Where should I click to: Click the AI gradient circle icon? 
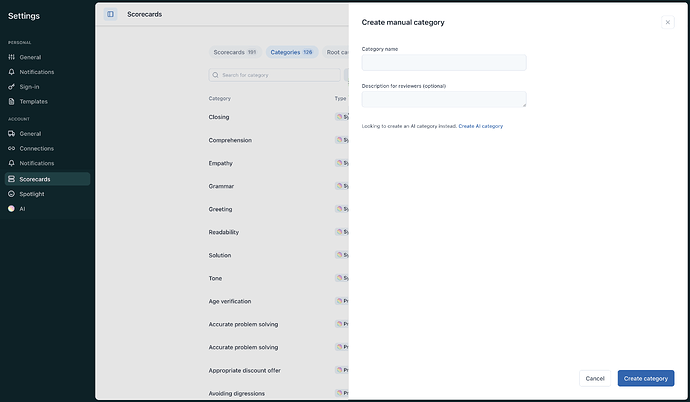(11, 208)
